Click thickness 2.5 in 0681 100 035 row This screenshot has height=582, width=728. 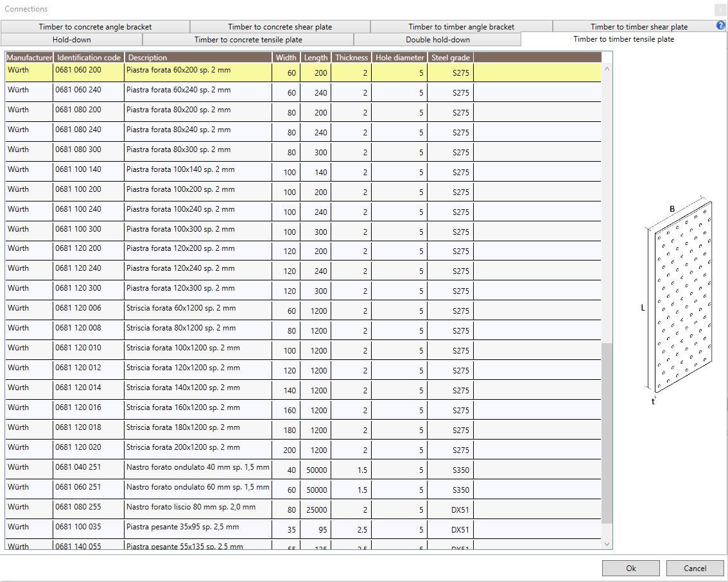pyautogui.click(x=351, y=529)
